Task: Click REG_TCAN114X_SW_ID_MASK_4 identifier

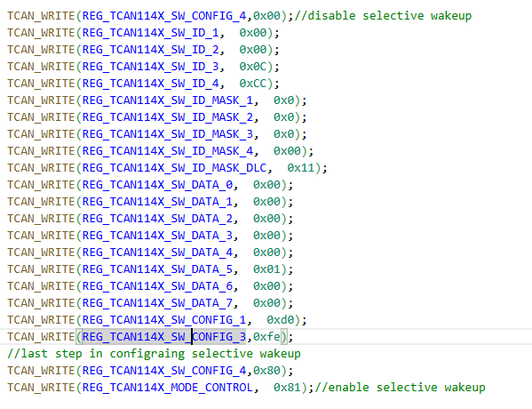Action: [x=168, y=151]
